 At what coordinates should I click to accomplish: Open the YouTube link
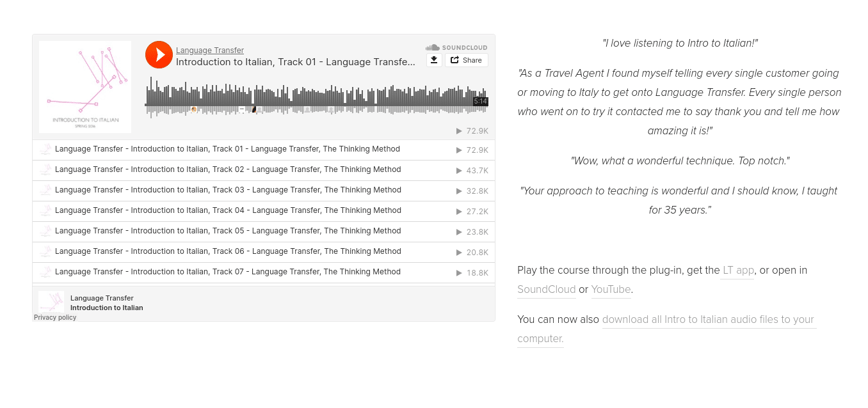[611, 290]
